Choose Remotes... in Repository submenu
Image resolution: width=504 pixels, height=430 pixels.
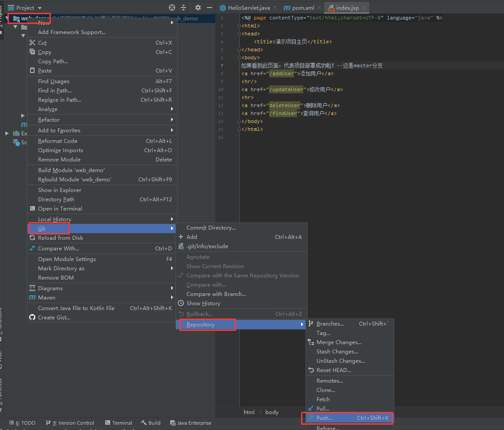pyautogui.click(x=350, y=380)
